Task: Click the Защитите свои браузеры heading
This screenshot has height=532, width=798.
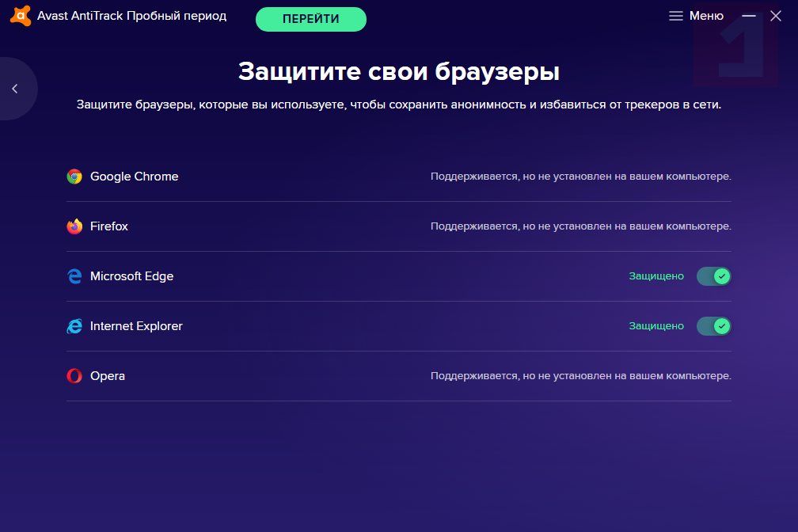Action: point(399,71)
